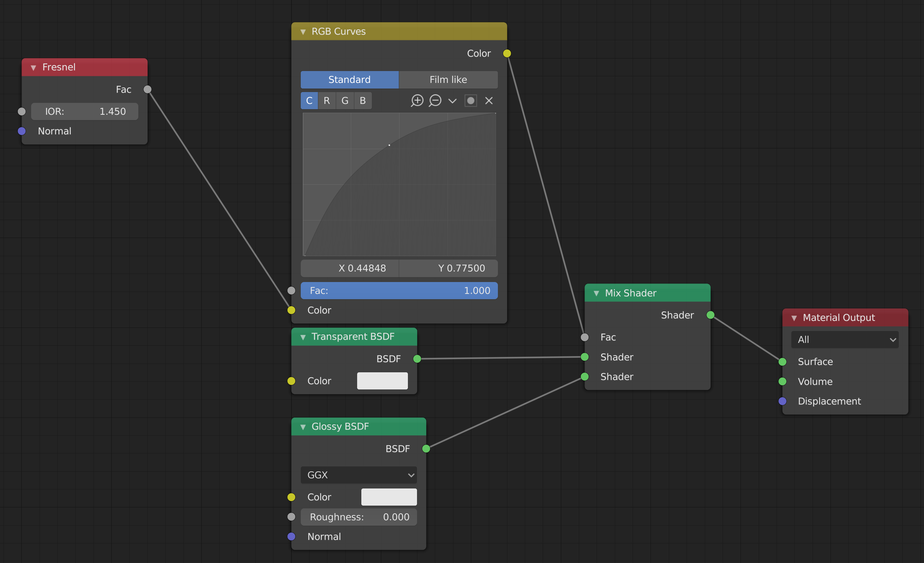Viewport: 924px width, 563px height.
Task: Open Transparent BSDF color swatch
Action: (x=382, y=381)
